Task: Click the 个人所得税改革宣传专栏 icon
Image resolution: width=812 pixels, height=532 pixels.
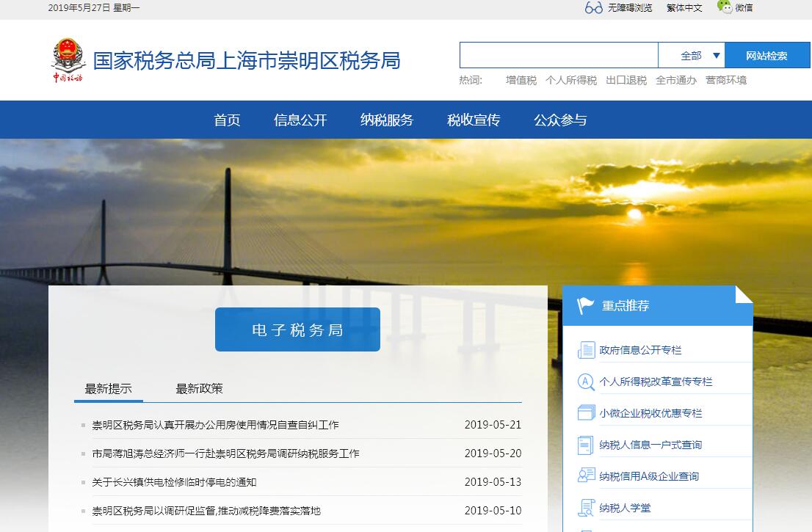Action: pyautogui.click(x=586, y=382)
